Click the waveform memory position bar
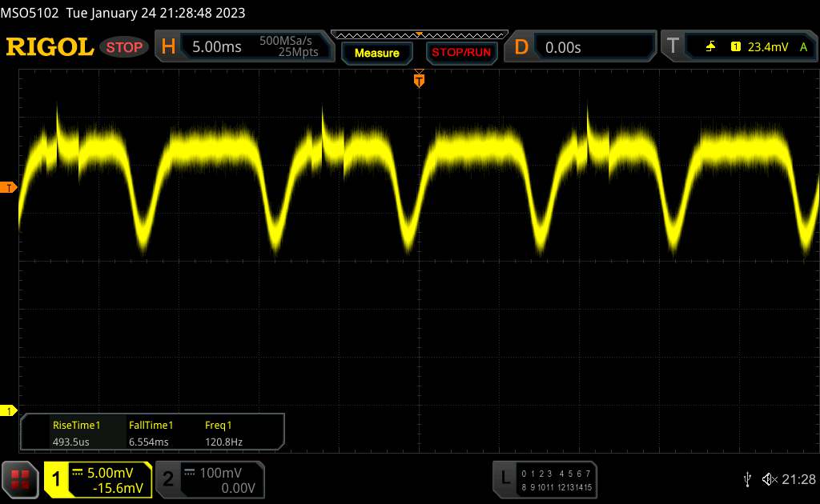Viewport: 820px width, 504px height. coord(419,34)
